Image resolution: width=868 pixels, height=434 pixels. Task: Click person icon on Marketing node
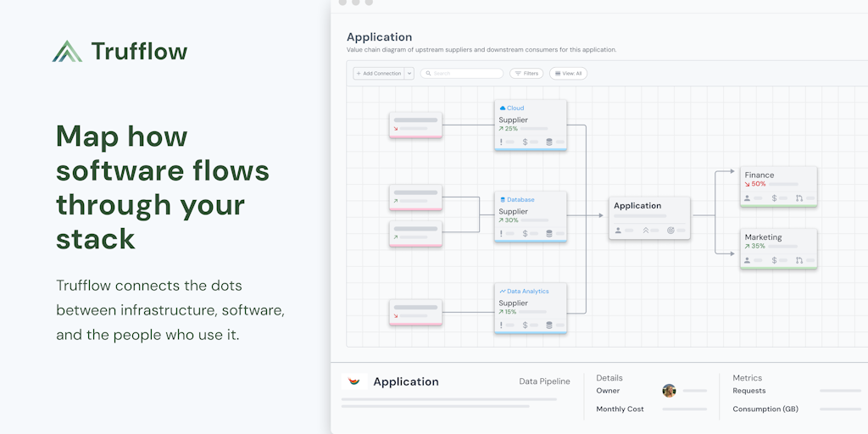(x=747, y=260)
